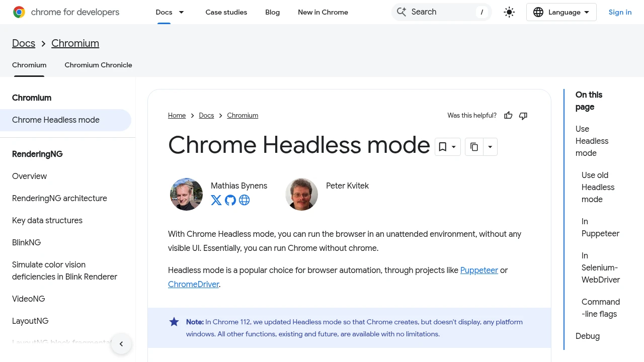Click the bookmark icon beside the title
Screen dimensions: 644x362
442,147
